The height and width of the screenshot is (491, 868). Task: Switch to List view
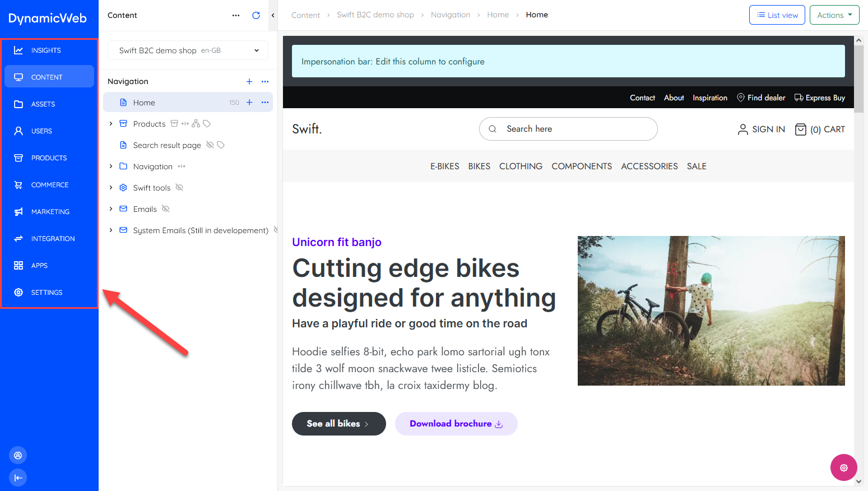pyautogui.click(x=777, y=15)
